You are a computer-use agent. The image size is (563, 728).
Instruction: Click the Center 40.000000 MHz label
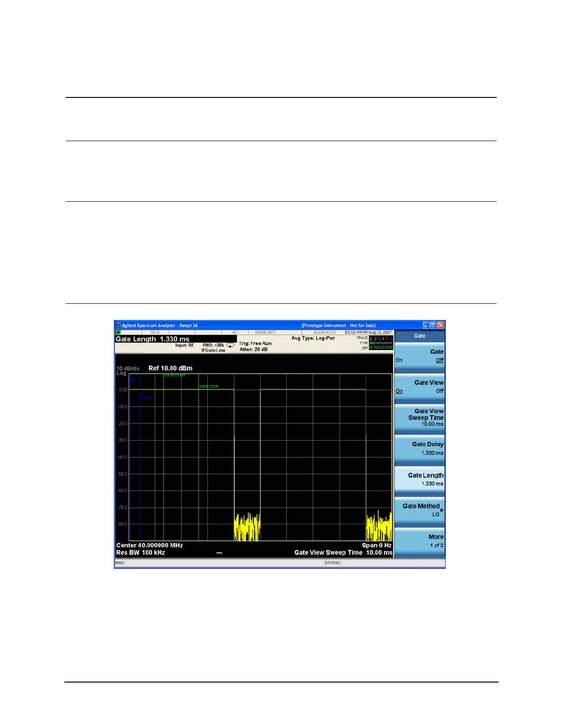pyautogui.click(x=149, y=545)
